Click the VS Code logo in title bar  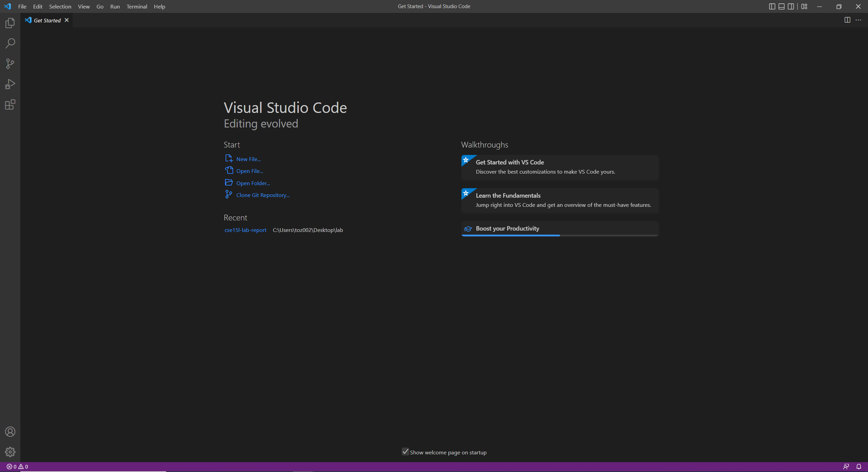tap(7, 6)
